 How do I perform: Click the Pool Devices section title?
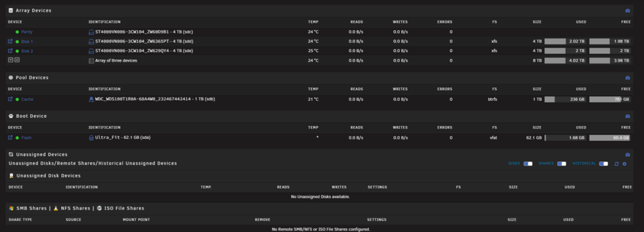(x=32, y=78)
